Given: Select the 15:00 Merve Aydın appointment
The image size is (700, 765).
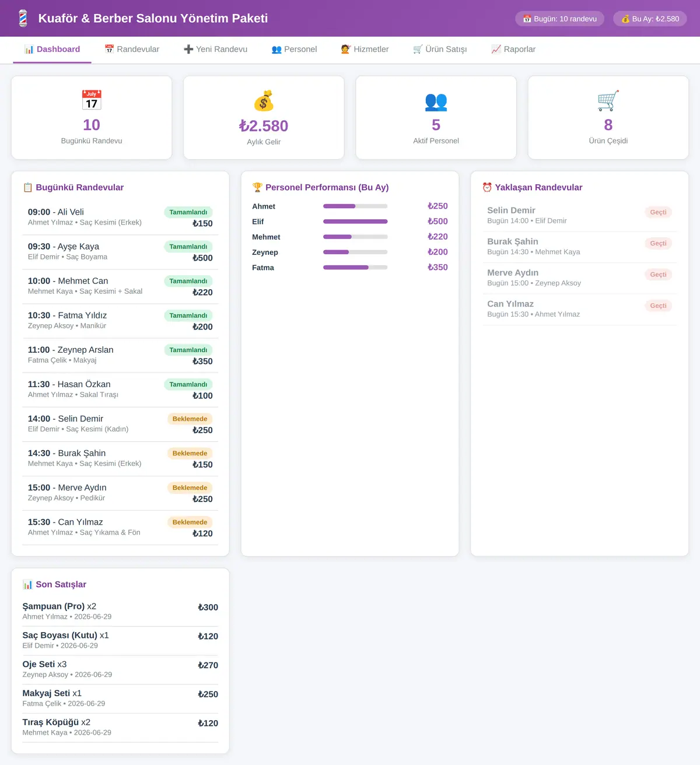Looking at the screenshot, I should pos(120,493).
